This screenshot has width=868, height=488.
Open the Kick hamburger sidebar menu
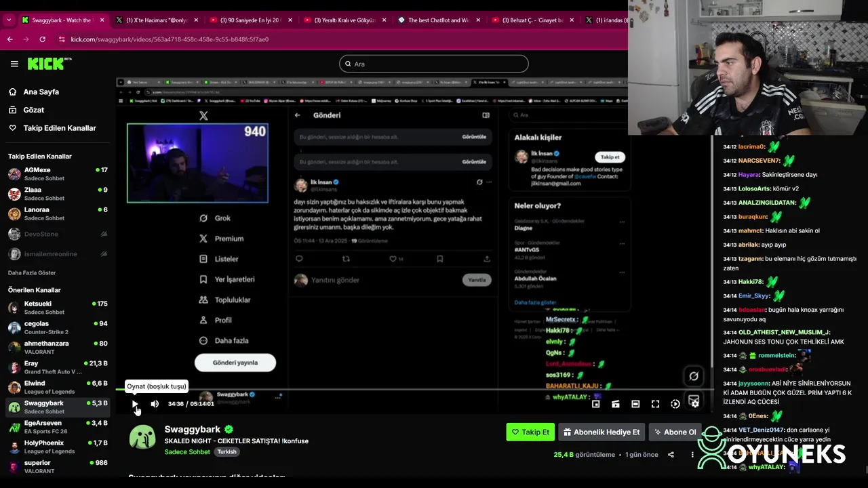click(14, 64)
